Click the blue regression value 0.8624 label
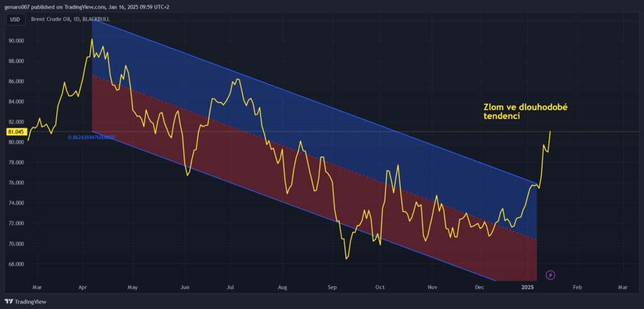 92,137
